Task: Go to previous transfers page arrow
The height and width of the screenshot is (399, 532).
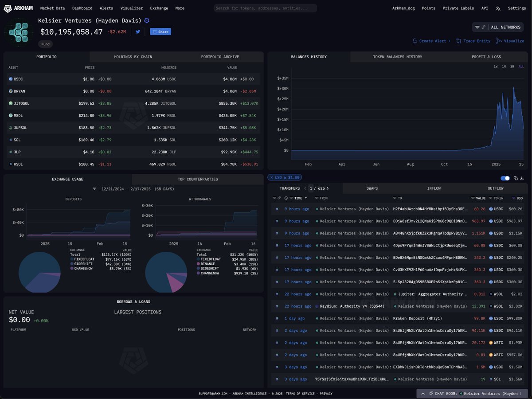Action: click(305, 188)
